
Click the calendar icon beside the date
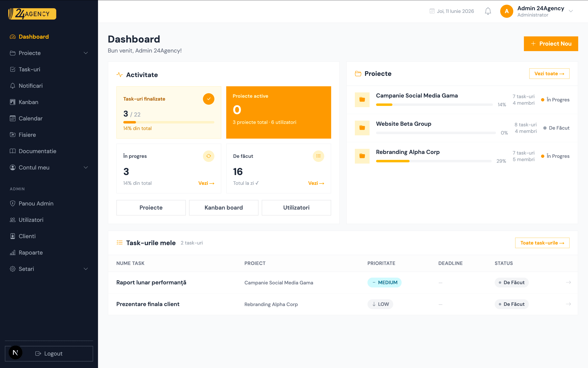[432, 11]
